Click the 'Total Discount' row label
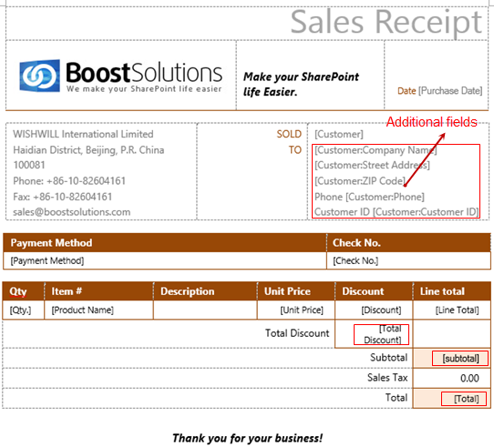This screenshot has width=494, height=448. [297, 333]
